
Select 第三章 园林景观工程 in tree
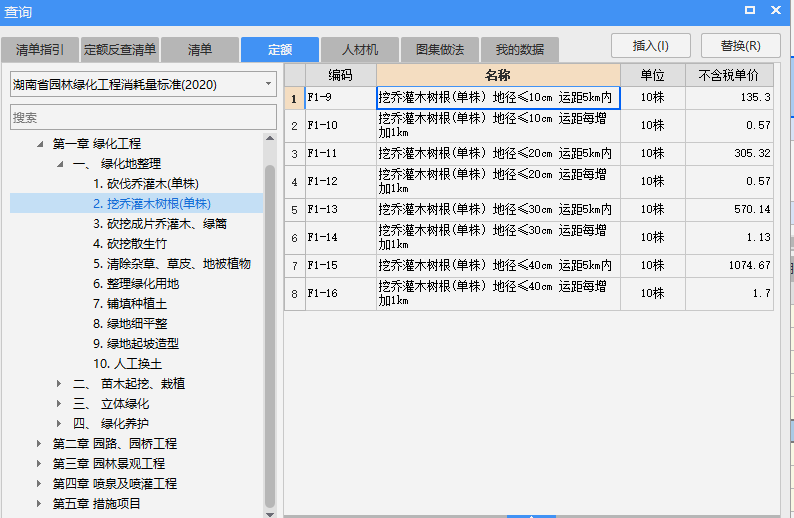point(109,463)
